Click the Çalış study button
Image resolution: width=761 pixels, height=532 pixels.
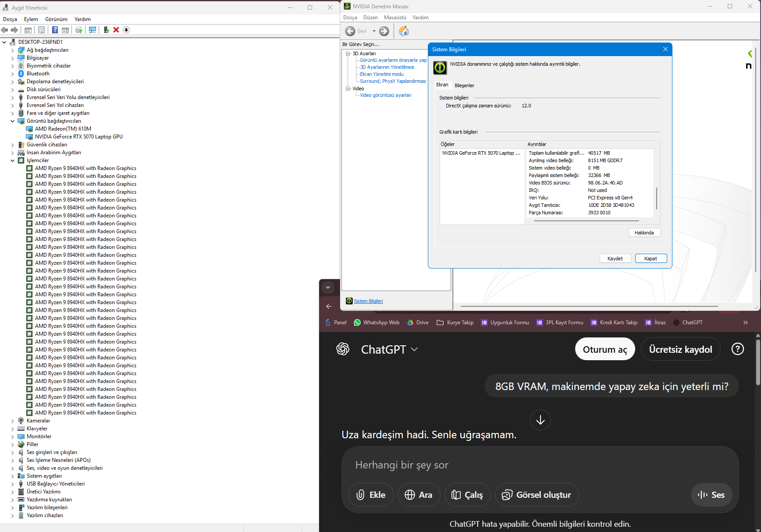click(467, 495)
